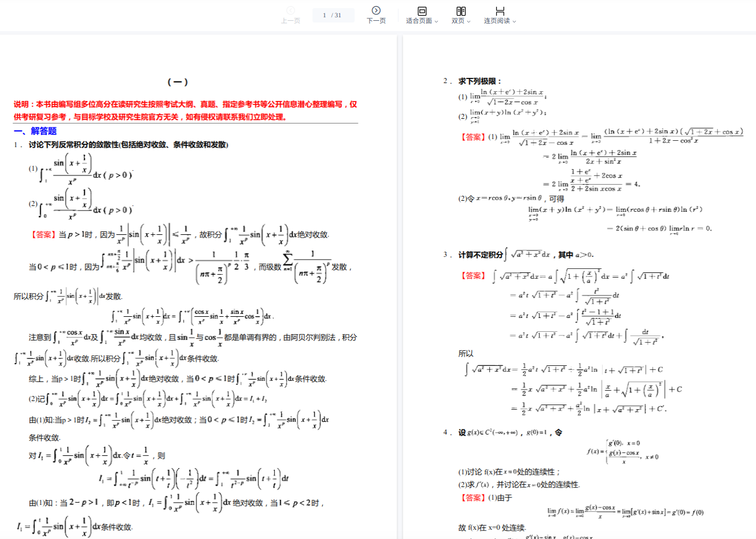The width and height of the screenshot is (756, 539).
Task: Click the previous page arrow icon
Action: (x=291, y=10)
